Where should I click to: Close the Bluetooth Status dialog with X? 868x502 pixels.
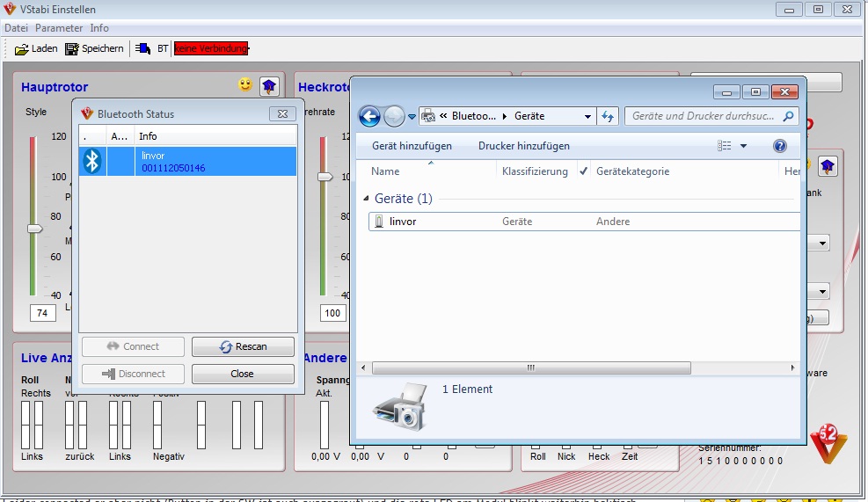click(x=282, y=113)
